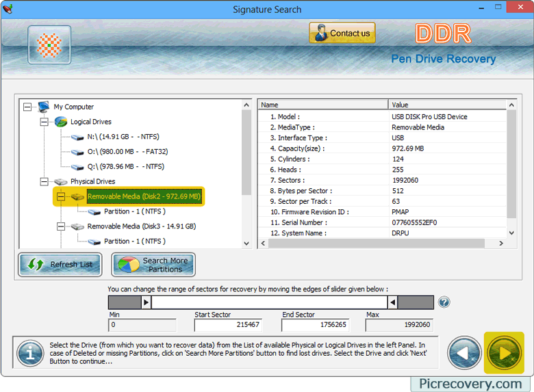Click the app icon in title bar
The height and width of the screenshot is (392, 534).
pos(8,8)
